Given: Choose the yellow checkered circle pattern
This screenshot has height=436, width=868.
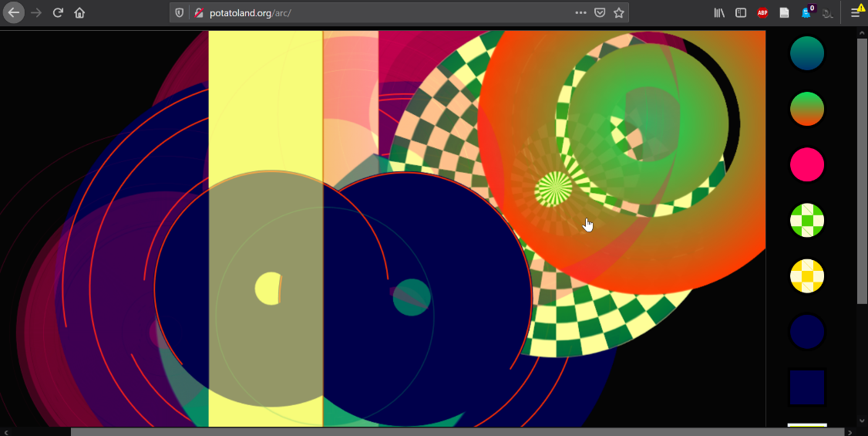Looking at the screenshot, I should click(x=807, y=275).
